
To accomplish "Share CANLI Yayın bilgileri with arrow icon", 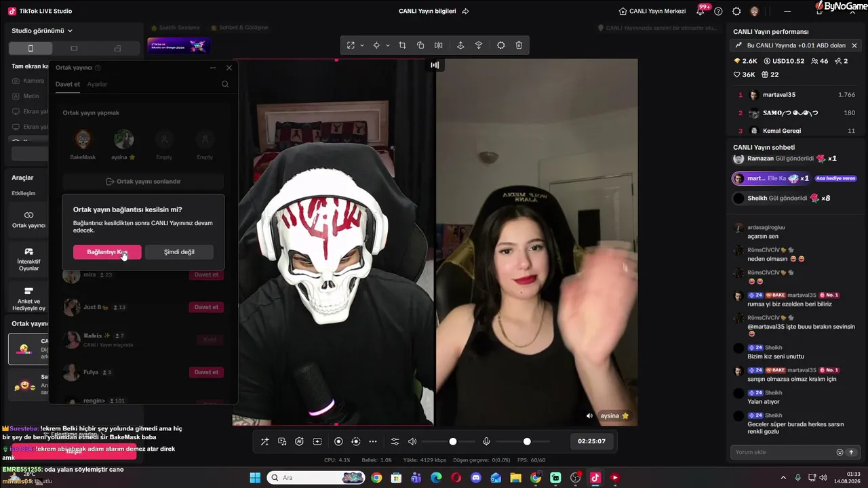I will tap(465, 12).
